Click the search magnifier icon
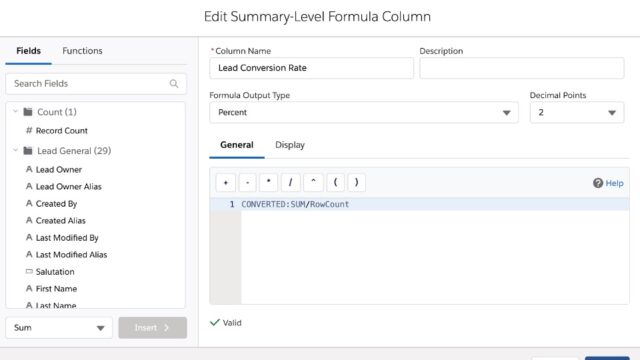640x360 pixels. pyautogui.click(x=174, y=84)
